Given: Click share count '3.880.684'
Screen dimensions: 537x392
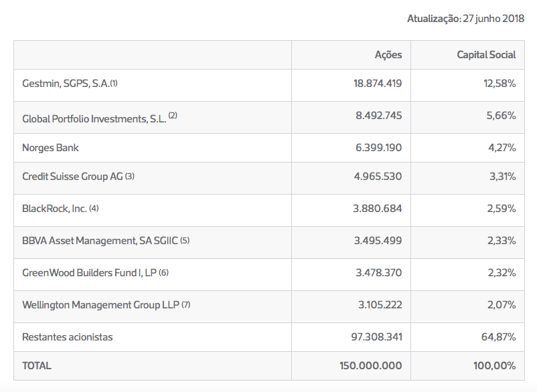Looking at the screenshot, I should 378,209.
